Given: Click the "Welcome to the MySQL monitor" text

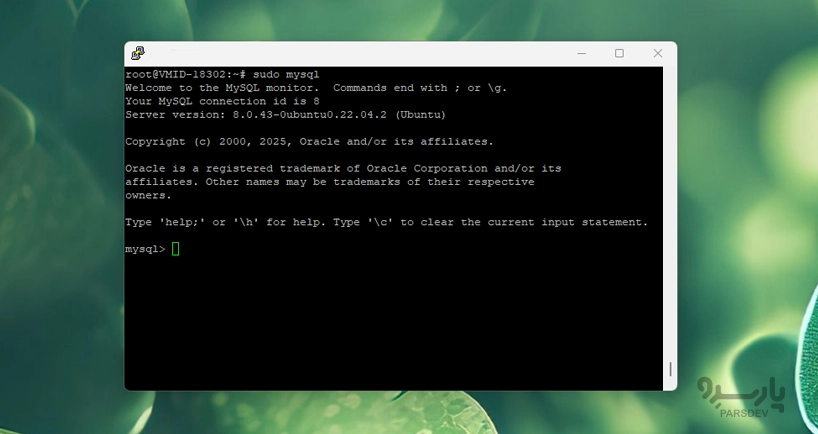Looking at the screenshot, I should click(224, 88).
